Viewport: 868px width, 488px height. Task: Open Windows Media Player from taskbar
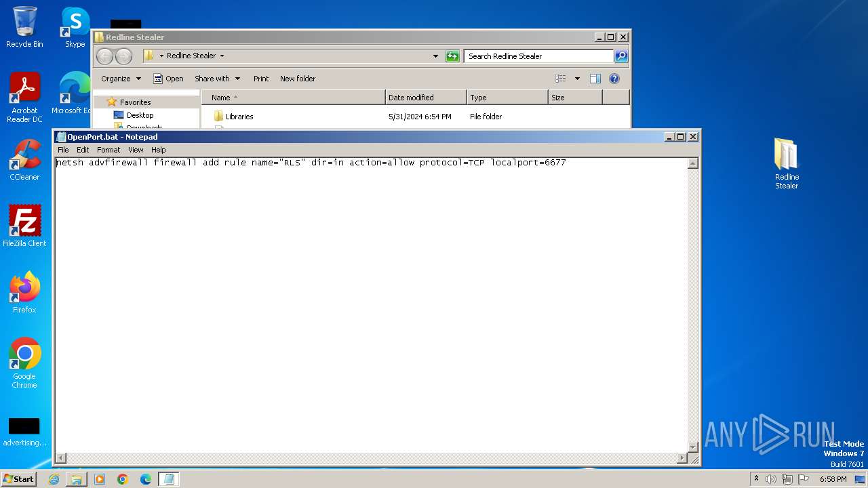[x=100, y=479]
